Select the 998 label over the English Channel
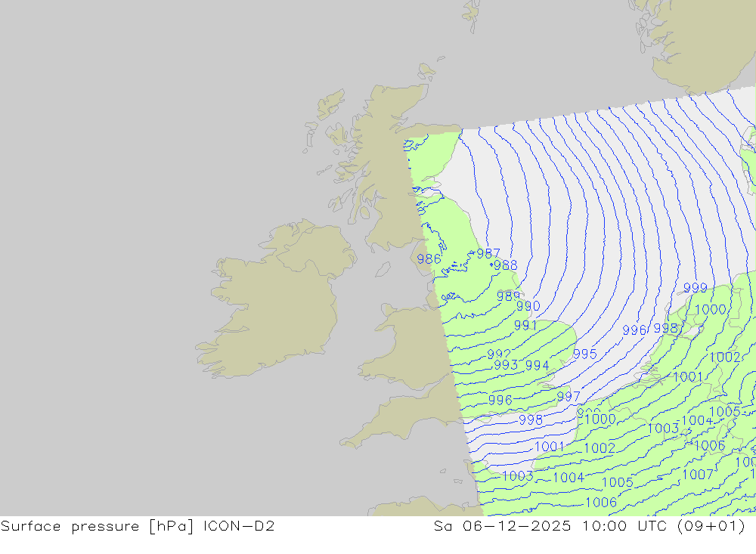 (x=531, y=420)
